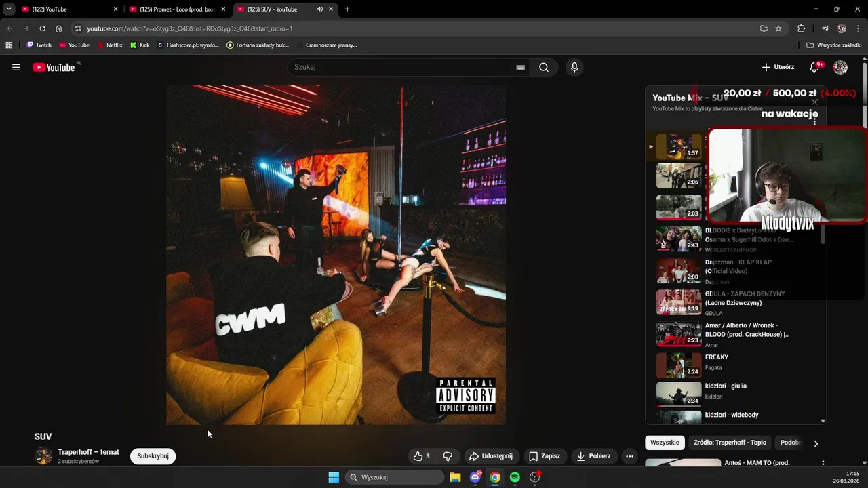Open the Chrome extensions puzzle icon
Screen dimensions: 868x488
[801, 28]
